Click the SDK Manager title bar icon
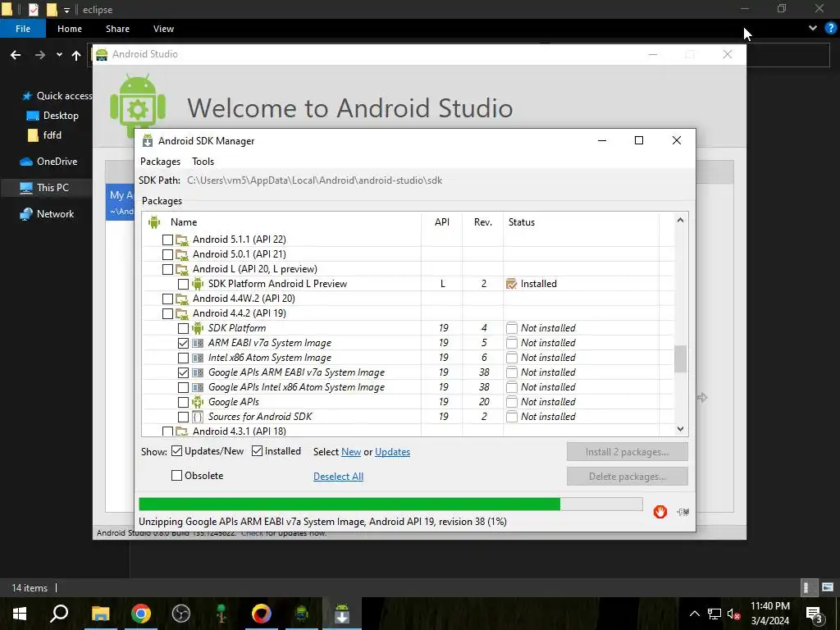The width and height of the screenshot is (840, 630). pos(148,141)
